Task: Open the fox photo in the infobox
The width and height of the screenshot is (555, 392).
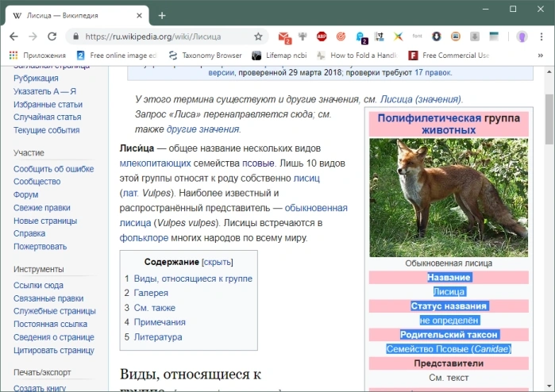Action: 449,198
